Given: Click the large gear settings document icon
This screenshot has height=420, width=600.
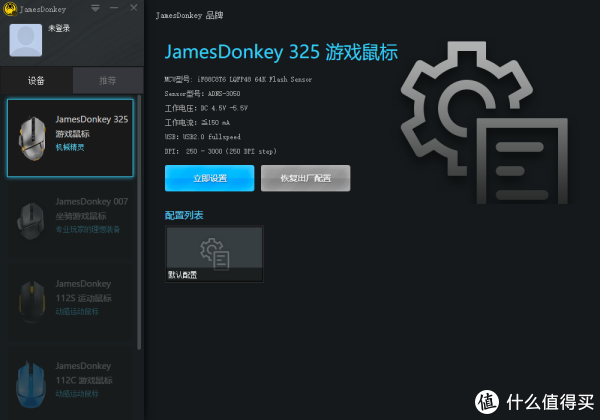Looking at the screenshot, I should click(484, 122).
